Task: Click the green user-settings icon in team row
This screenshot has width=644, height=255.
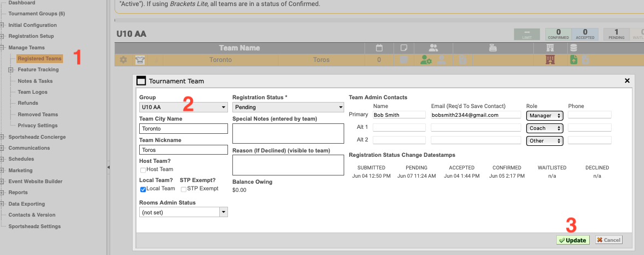Action: click(425, 60)
